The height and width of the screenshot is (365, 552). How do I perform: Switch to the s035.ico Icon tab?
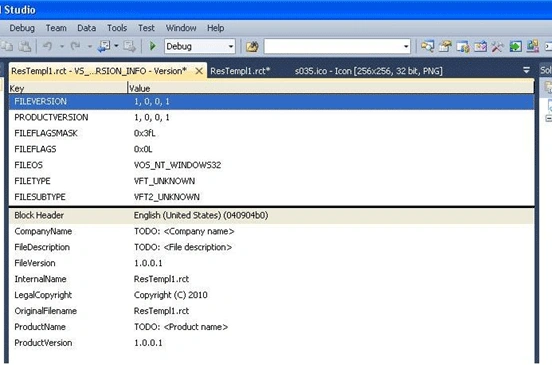[369, 71]
